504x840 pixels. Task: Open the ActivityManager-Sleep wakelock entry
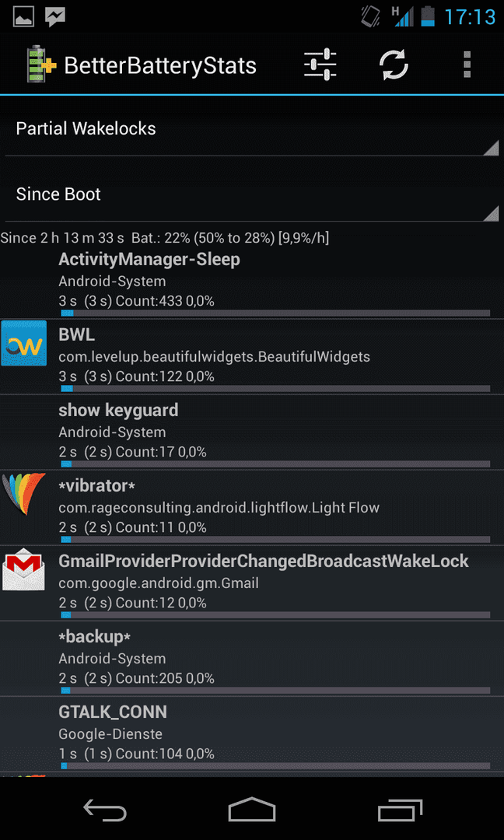click(252, 282)
